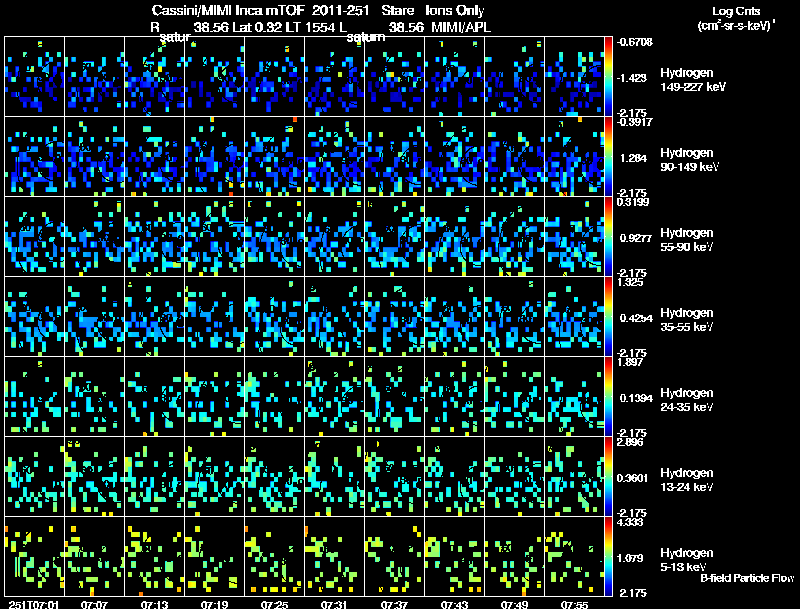Click the color bar for the 149-227 keV row
This screenshot has height=609, width=800.
coord(608,76)
